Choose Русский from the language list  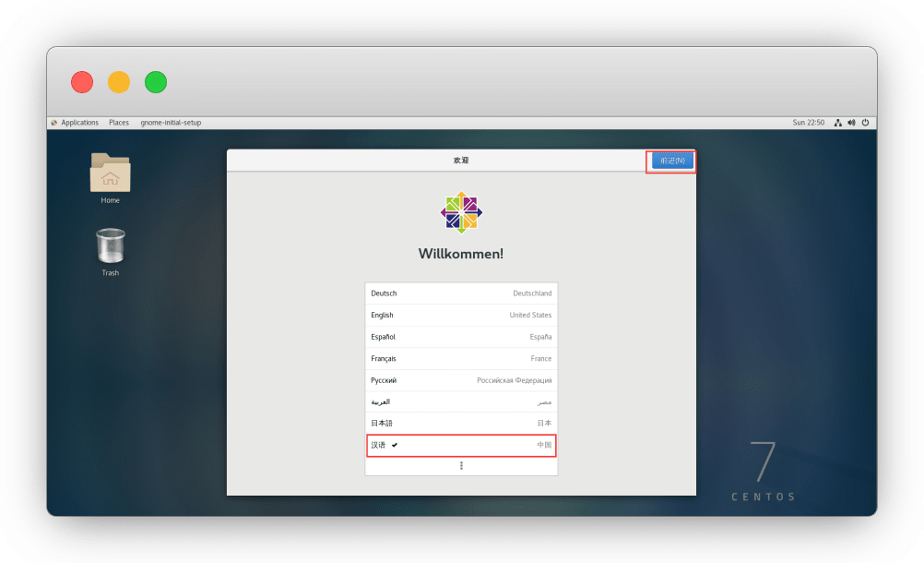click(461, 380)
